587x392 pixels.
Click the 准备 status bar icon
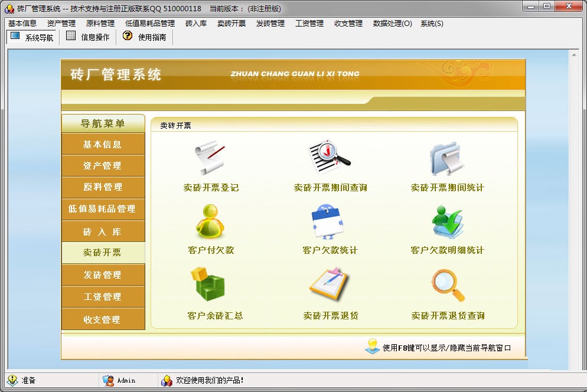tap(12, 380)
